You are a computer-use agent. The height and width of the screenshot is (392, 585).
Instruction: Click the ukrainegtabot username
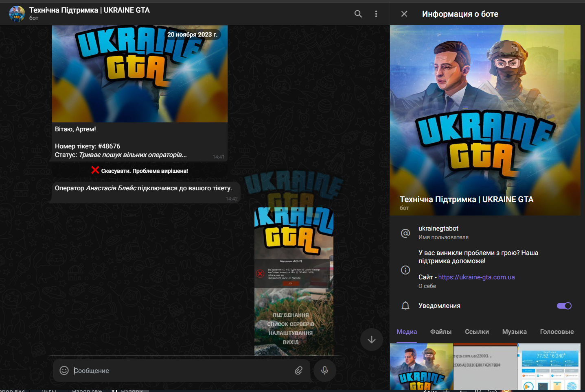click(438, 229)
